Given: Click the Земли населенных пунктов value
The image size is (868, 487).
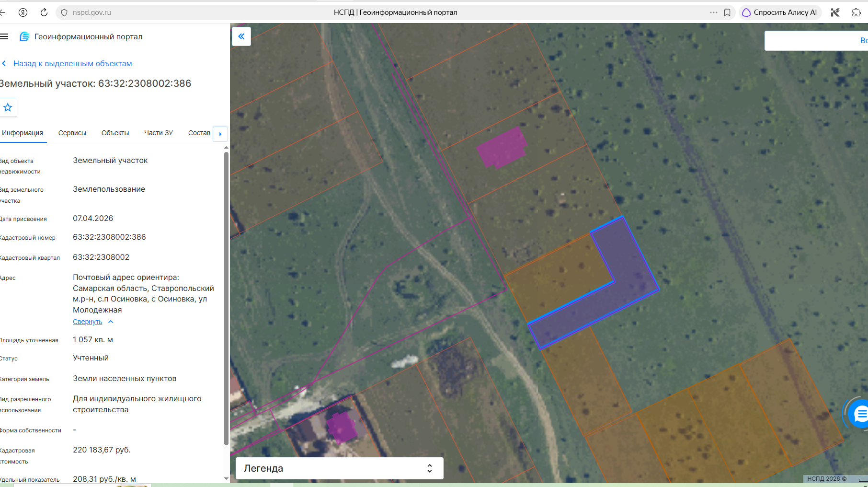Looking at the screenshot, I should [125, 379].
